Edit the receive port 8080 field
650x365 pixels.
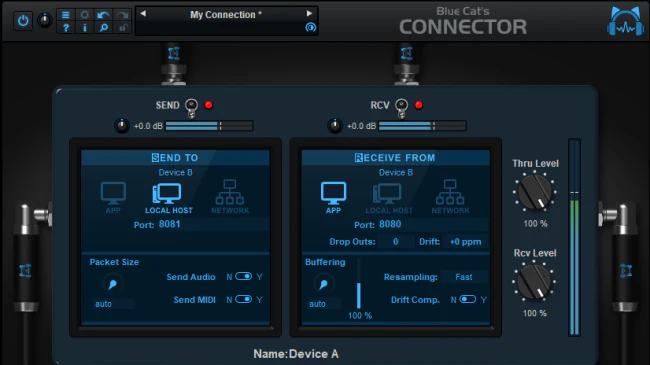432,224
